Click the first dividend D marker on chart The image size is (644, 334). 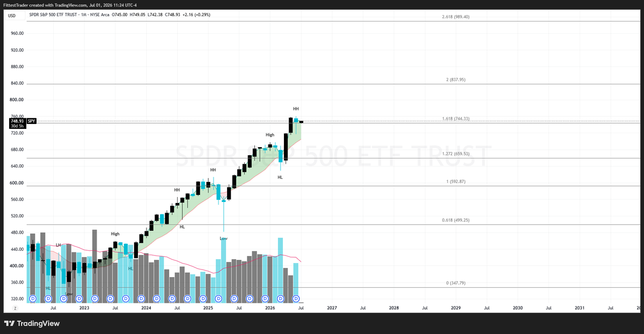[x=32, y=299]
